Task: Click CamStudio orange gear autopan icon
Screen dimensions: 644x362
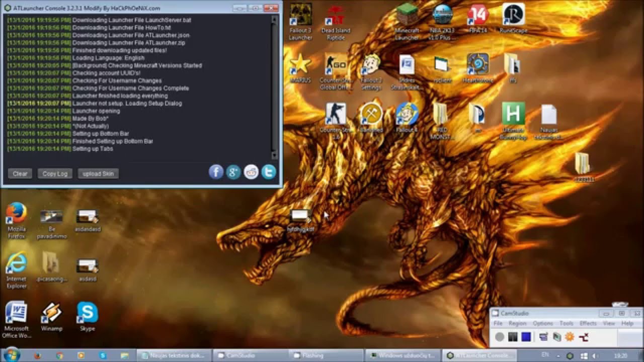Action: (570, 337)
